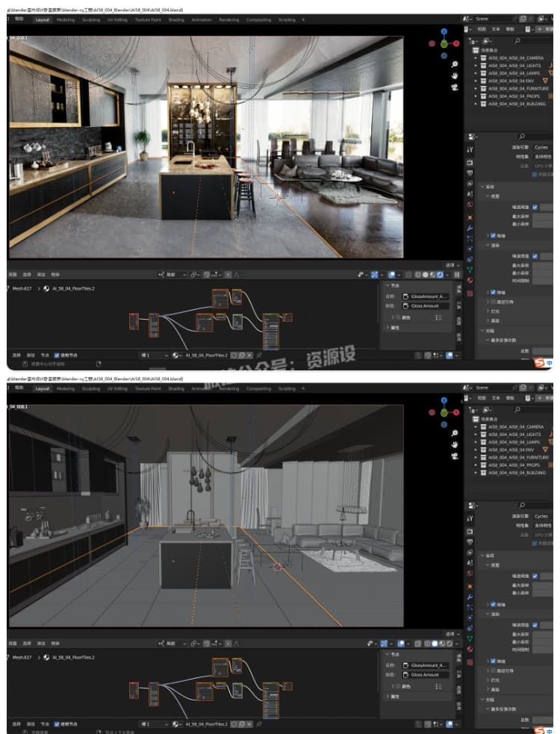Screen dimensions: 560x734
Task: Toggle render 噪波阈值 checkbox under 渲染 in solid-view window
Action: click(x=535, y=625)
